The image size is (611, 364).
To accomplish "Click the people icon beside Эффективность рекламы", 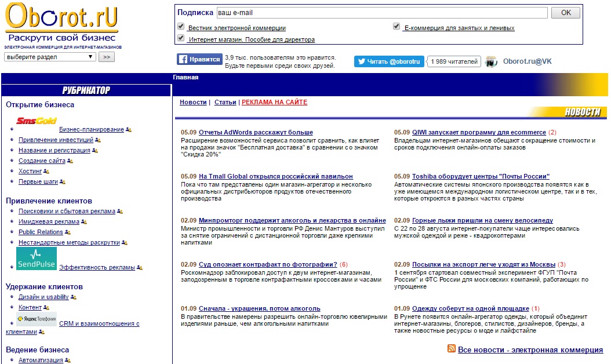I will (x=140, y=268).
